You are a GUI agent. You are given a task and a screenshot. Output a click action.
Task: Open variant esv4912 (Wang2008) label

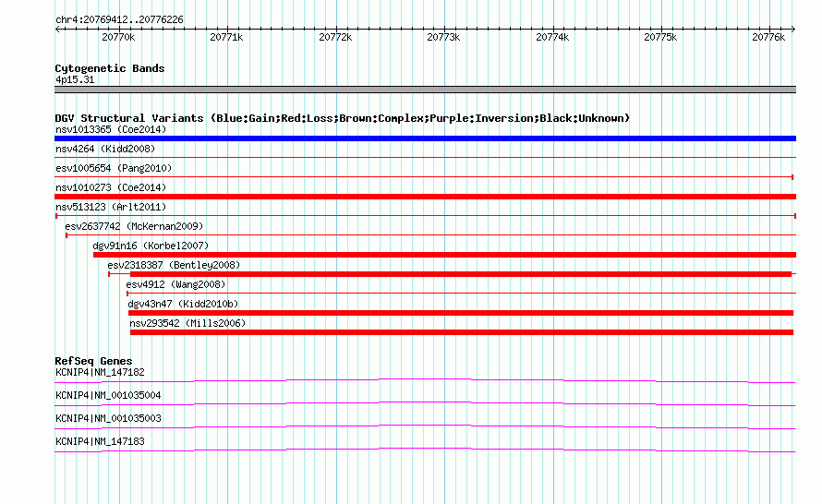click(x=175, y=284)
